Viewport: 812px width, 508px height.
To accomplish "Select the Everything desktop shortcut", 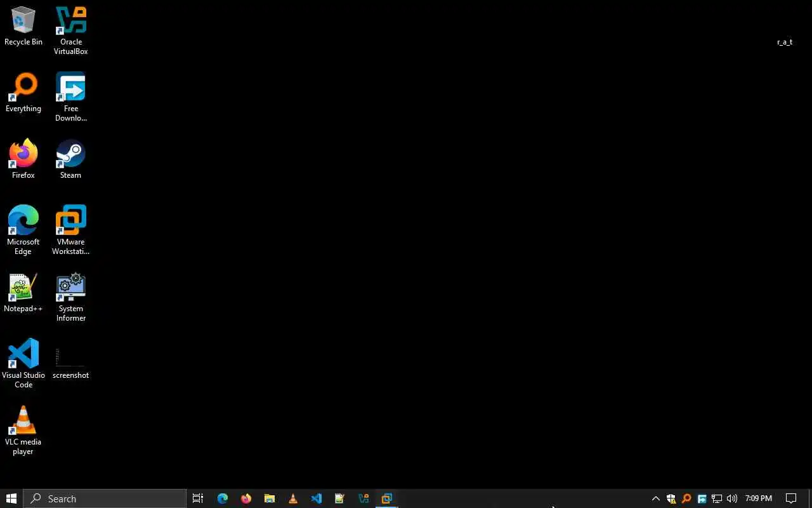I will (x=23, y=93).
